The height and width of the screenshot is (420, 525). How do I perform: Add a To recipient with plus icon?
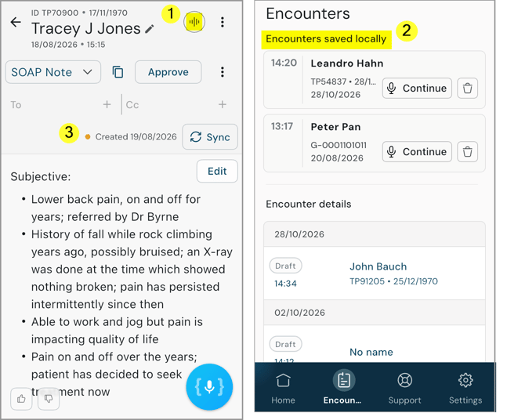coord(107,104)
